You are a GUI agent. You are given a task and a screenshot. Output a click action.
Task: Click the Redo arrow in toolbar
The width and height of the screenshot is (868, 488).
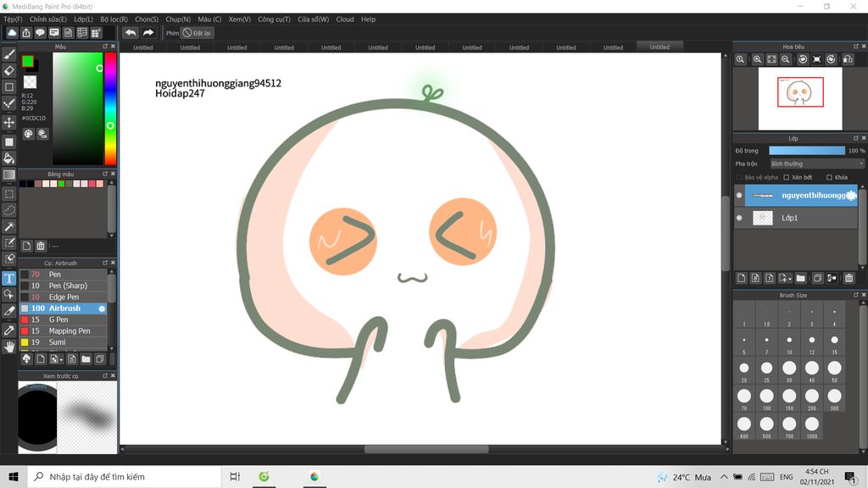click(148, 33)
